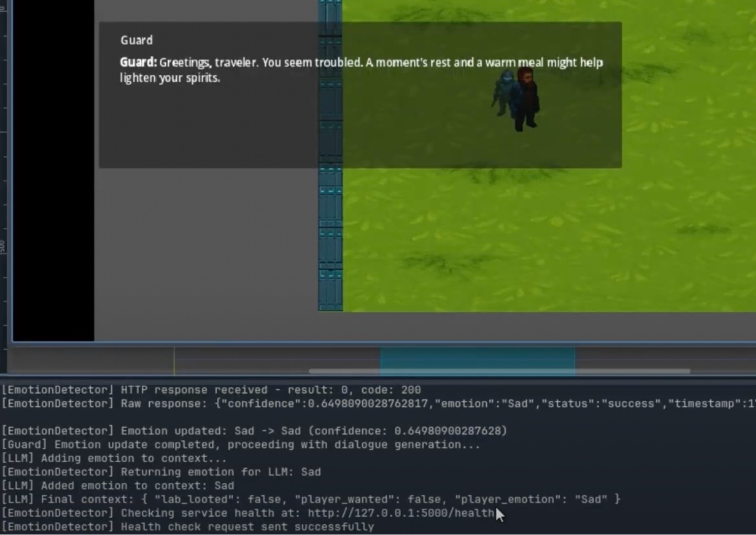Click the blue highlighted region in timeline strip

point(477,361)
